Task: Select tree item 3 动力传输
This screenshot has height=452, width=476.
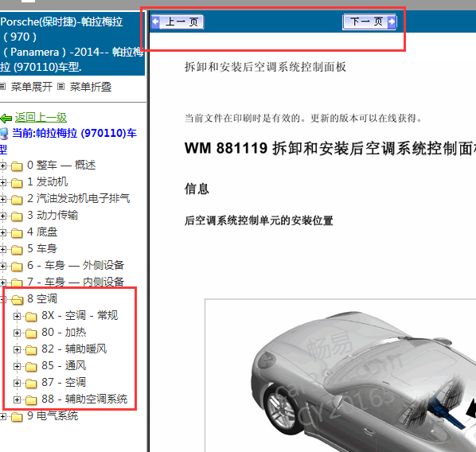Action: coord(53,215)
